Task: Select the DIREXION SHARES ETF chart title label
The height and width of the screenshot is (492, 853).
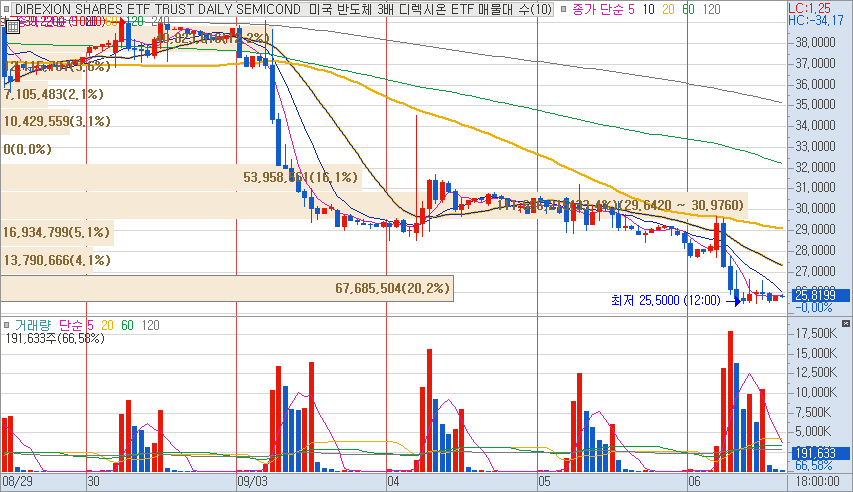Action: coord(283,9)
